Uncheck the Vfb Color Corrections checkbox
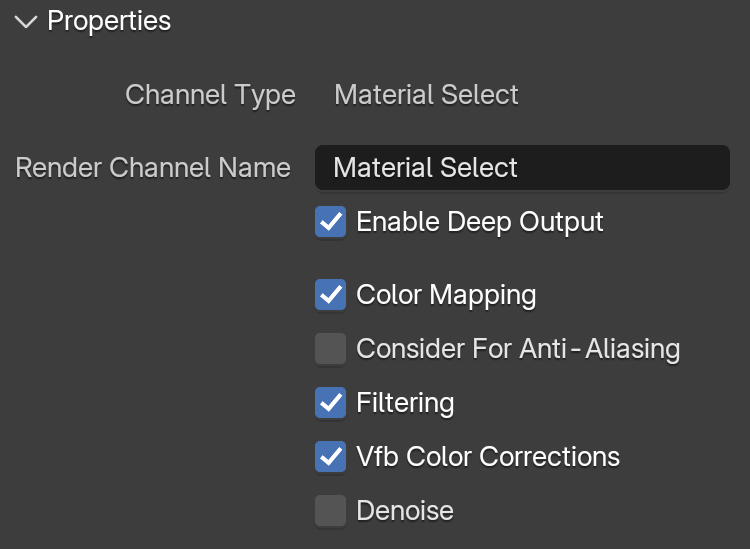This screenshot has height=549, width=750. [x=331, y=457]
